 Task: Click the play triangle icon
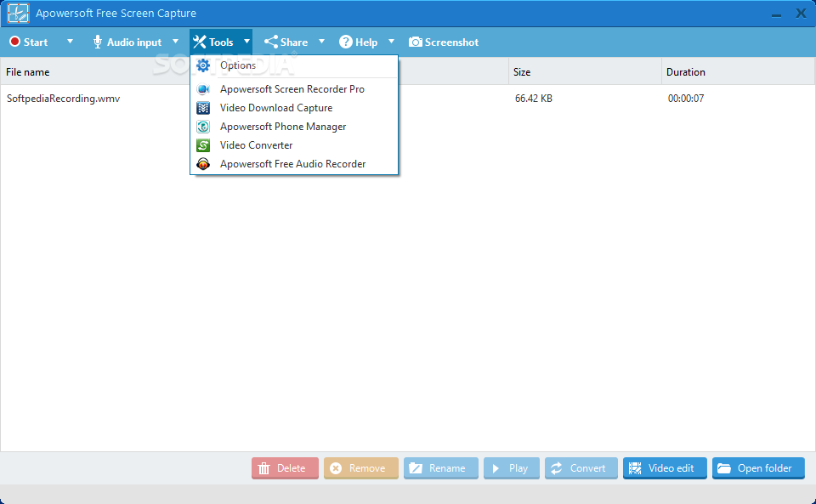click(496, 468)
